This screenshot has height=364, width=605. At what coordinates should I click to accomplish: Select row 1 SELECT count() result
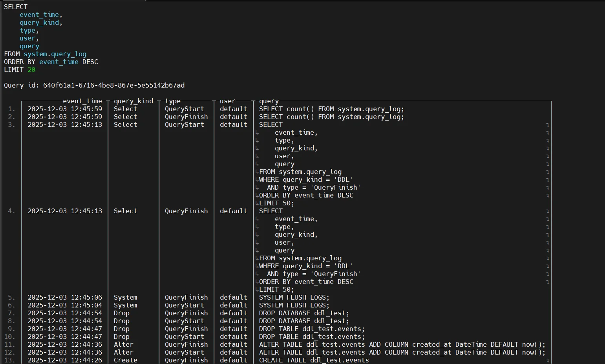331,109
